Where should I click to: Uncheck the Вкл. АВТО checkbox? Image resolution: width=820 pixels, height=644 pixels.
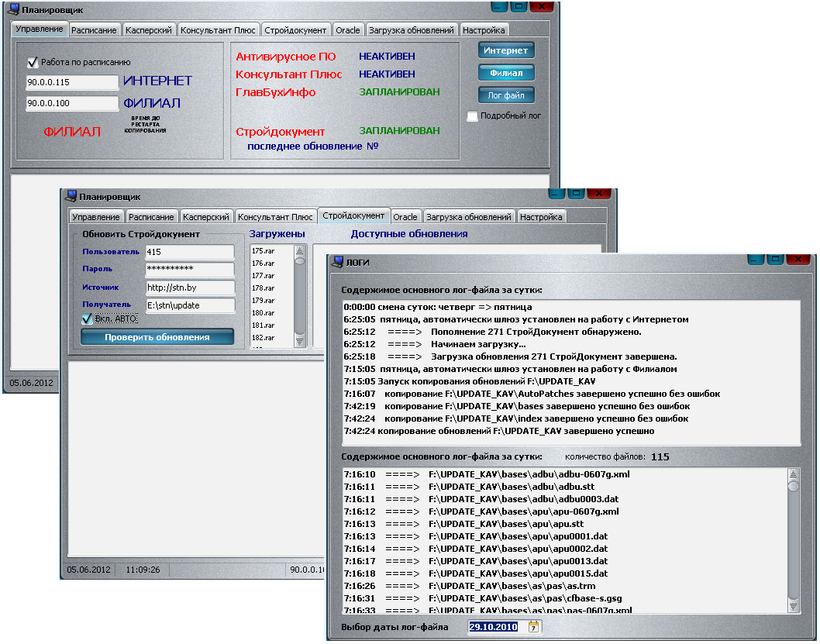point(88,319)
